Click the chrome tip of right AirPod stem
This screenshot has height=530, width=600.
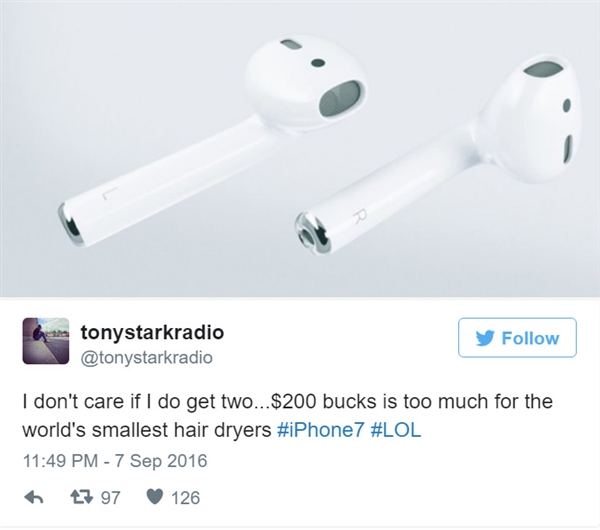[x=312, y=234]
